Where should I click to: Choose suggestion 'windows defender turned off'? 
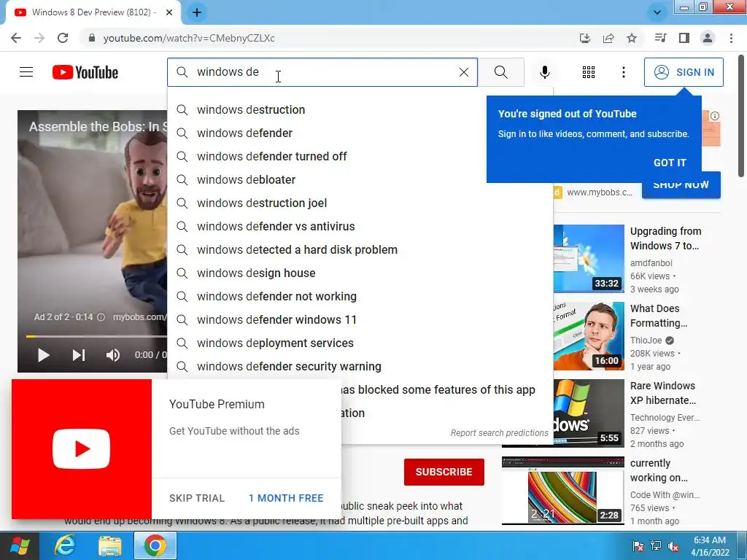(360, 156)
